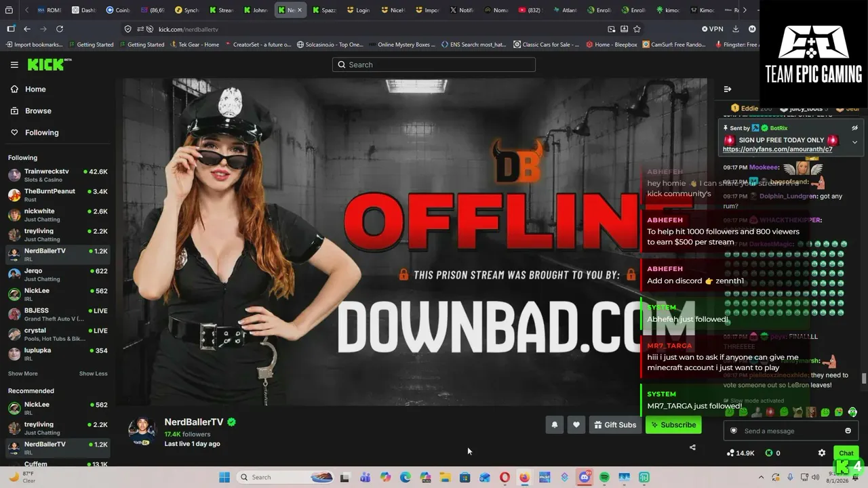
Task: Open BBJESS channel in Following list
Action: [x=58, y=314]
